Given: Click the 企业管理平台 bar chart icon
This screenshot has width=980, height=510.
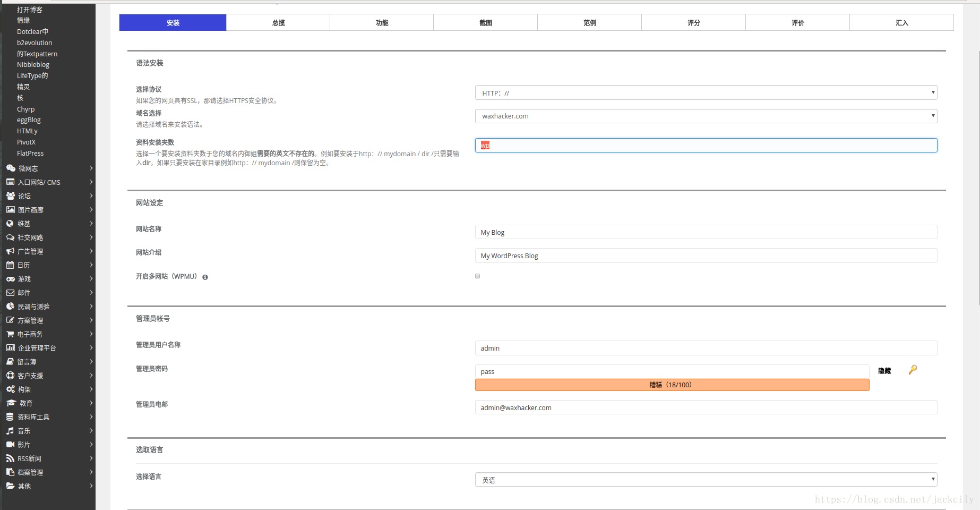Looking at the screenshot, I should click(x=10, y=348).
